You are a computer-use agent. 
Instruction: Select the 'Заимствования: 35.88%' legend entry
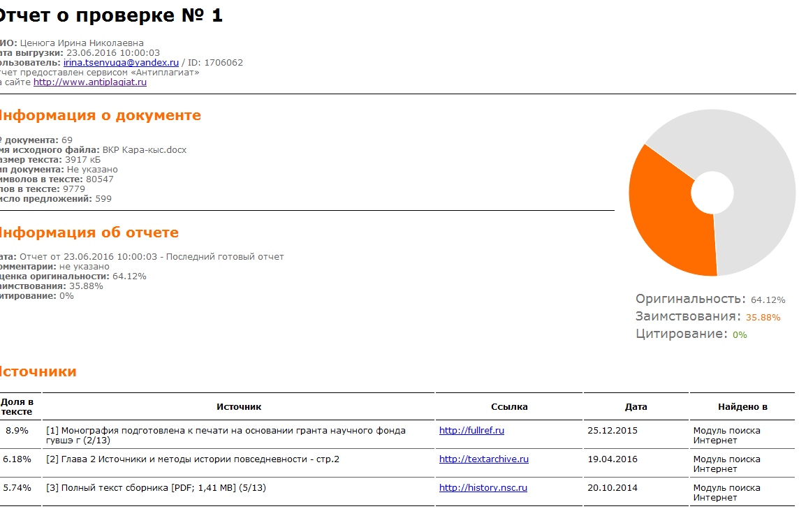[x=708, y=317]
